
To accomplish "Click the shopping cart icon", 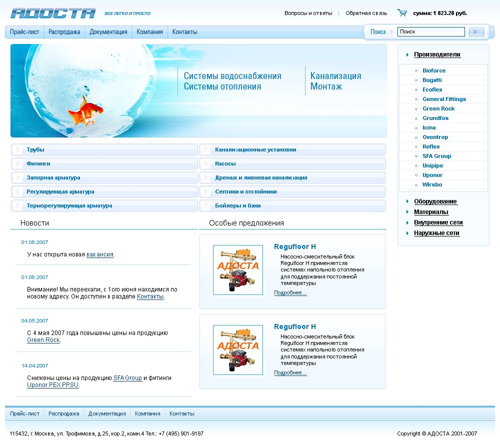I will tap(402, 11).
